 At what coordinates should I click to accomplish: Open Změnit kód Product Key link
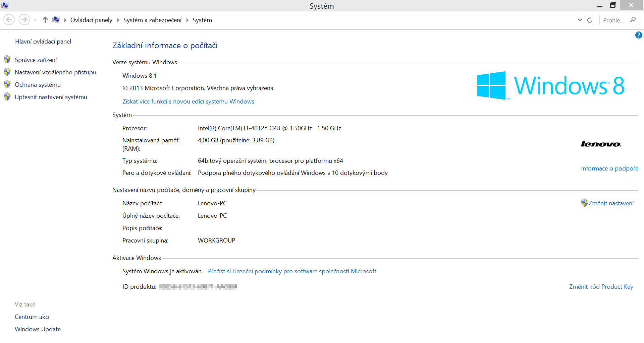601,287
